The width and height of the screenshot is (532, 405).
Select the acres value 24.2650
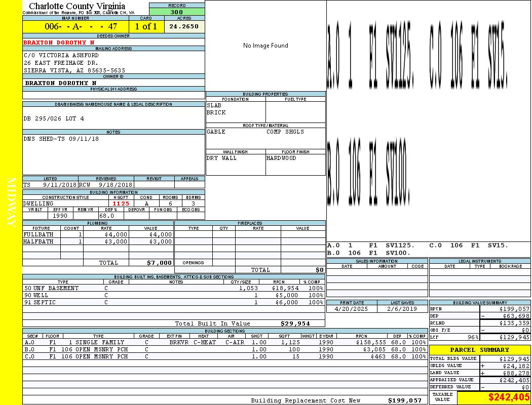[x=184, y=26]
